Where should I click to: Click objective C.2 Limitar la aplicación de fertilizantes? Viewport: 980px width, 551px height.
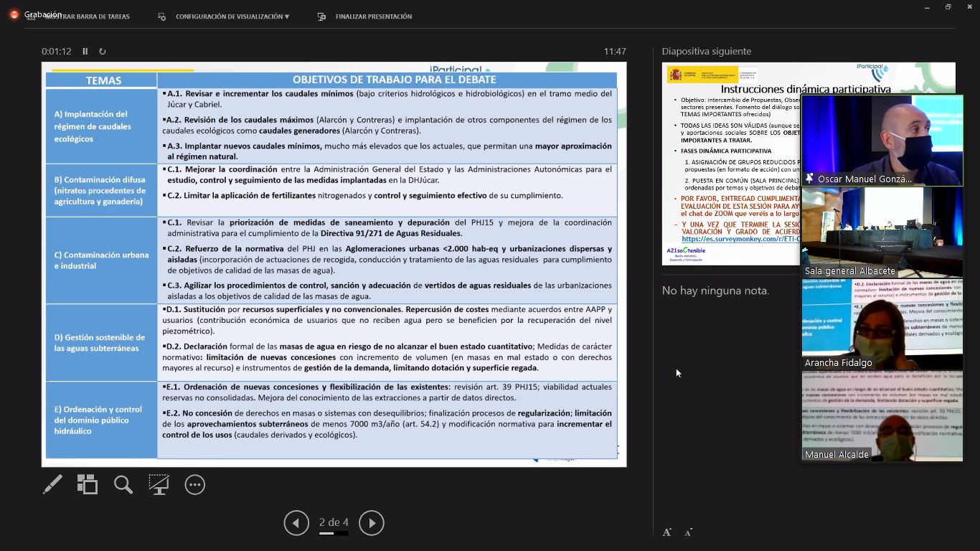[x=363, y=195]
